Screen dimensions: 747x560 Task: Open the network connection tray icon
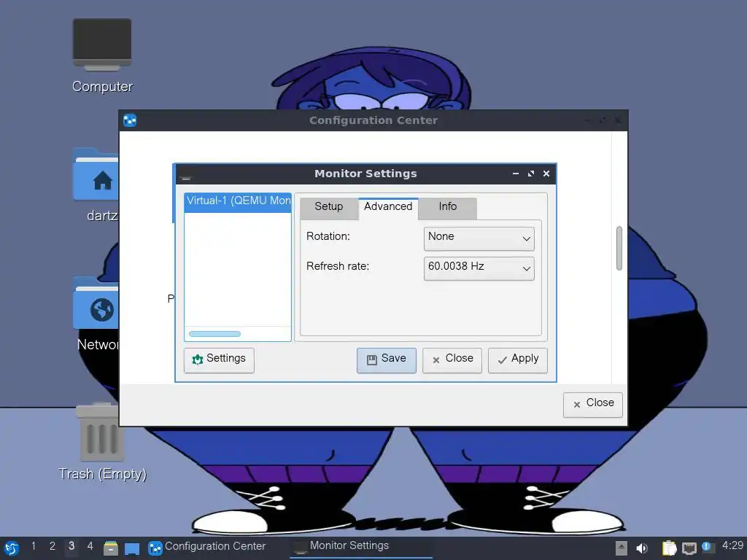click(x=689, y=548)
